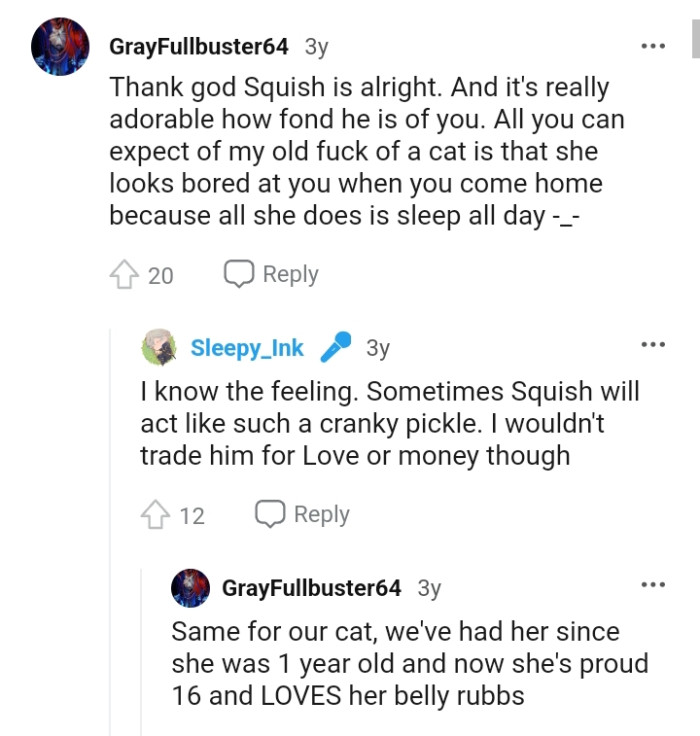Screen dimensions: 700x736
Task: Upvote Sleepy_Ink's reply with 12 votes
Action: (x=155, y=515)
